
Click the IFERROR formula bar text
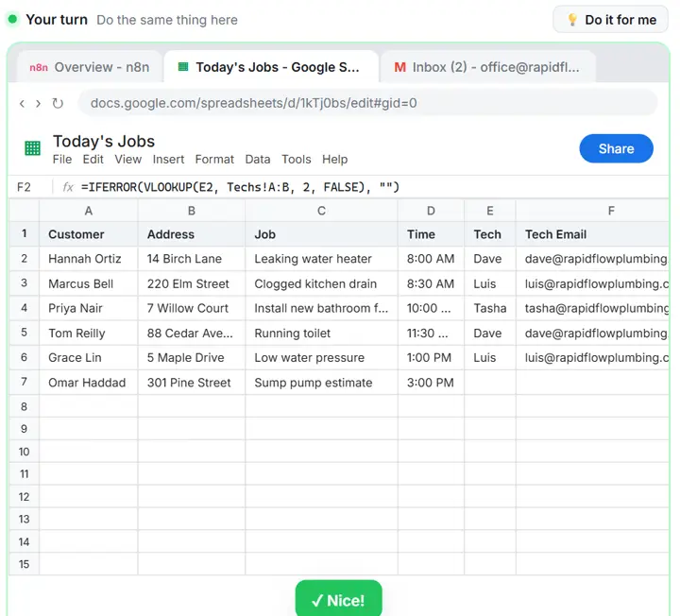240,187
